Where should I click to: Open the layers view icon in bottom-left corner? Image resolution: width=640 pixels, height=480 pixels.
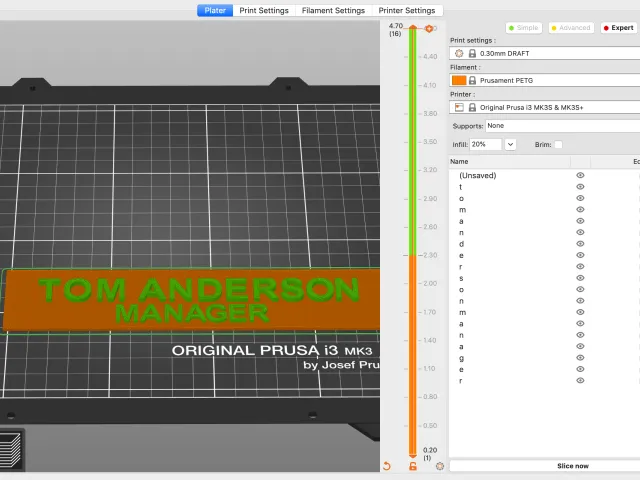click(11, 450)
